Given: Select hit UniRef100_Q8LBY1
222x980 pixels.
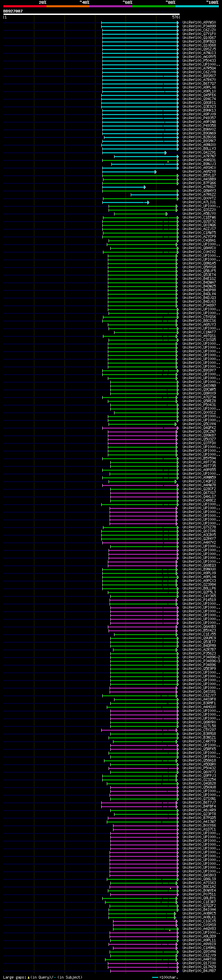Looking at the screenshot, I should (199, 898).
